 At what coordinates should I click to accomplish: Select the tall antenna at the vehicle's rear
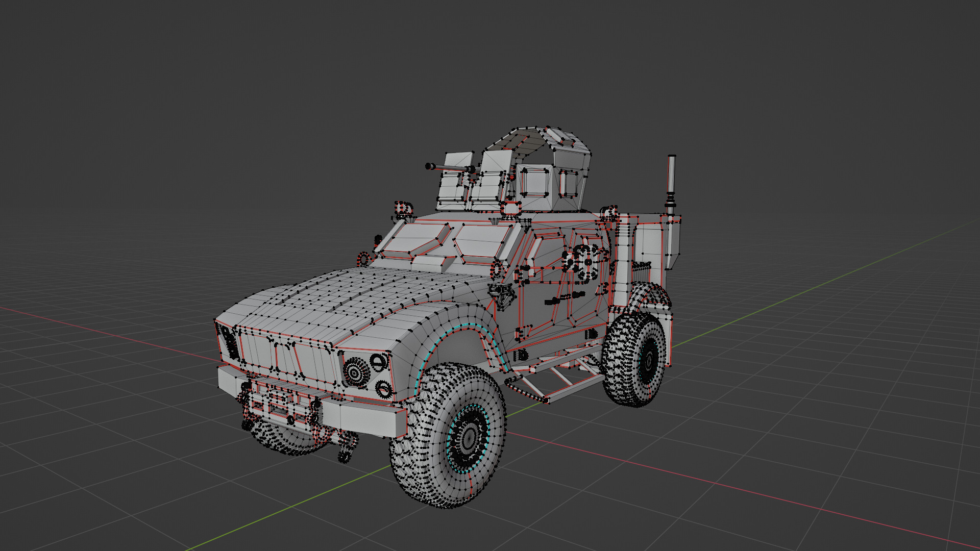coord(671,184)
